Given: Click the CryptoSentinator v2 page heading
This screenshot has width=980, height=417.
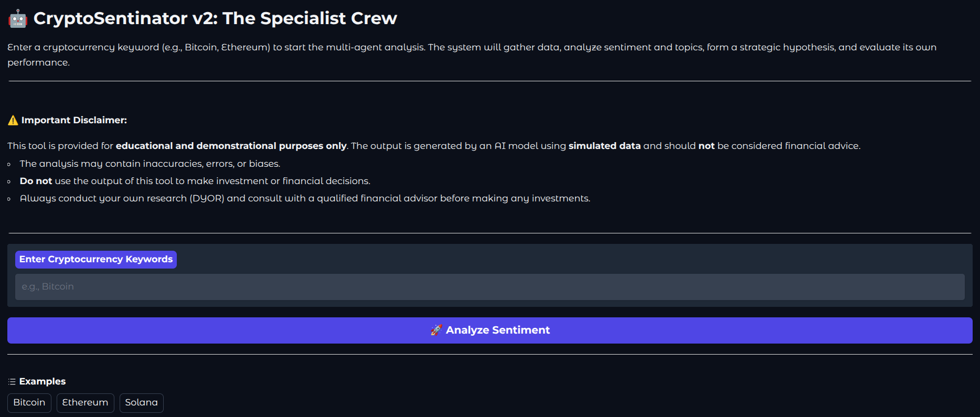Looking at the screenshot, I should (215, 19).
